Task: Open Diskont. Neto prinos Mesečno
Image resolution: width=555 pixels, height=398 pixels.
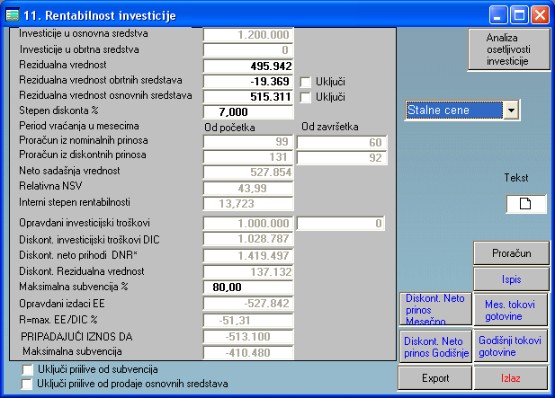Action: pos(435,309)
